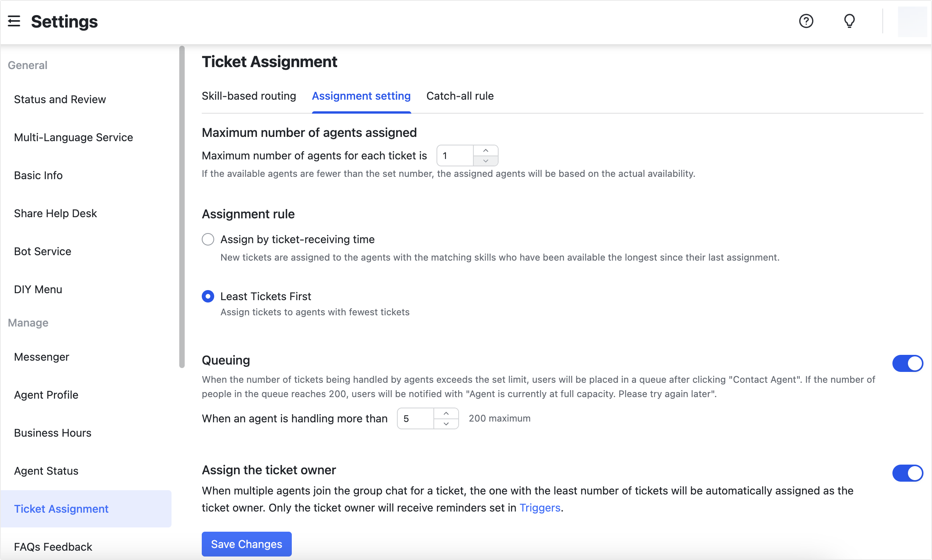The height and width of the screenshot is (560, 932).
Task: Click the '200 maximum' hint text
Action: (499, 418)
